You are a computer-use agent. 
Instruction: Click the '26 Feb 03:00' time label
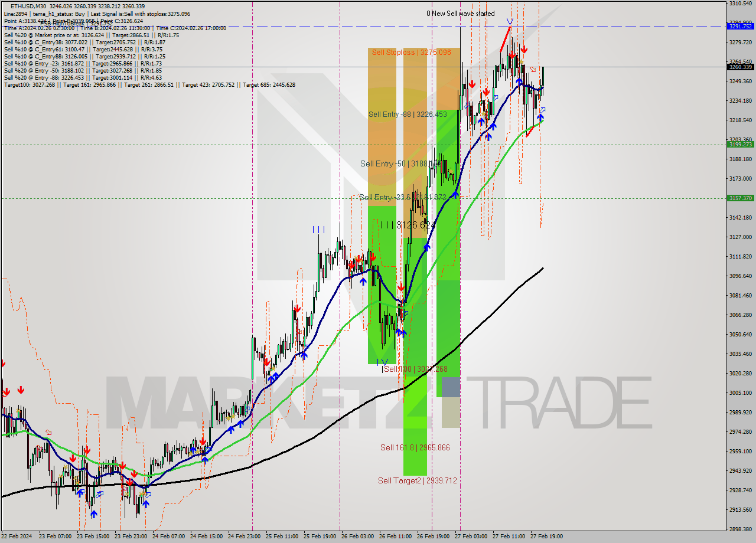357,537
